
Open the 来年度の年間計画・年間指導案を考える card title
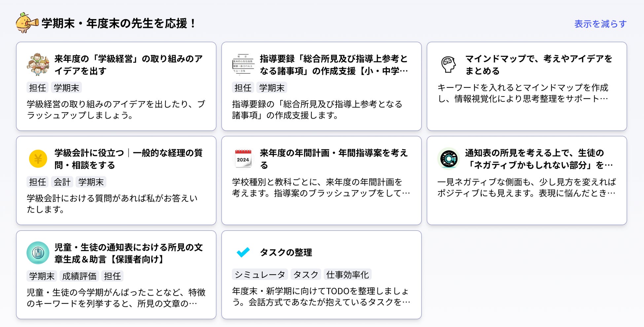coord(334,159)
